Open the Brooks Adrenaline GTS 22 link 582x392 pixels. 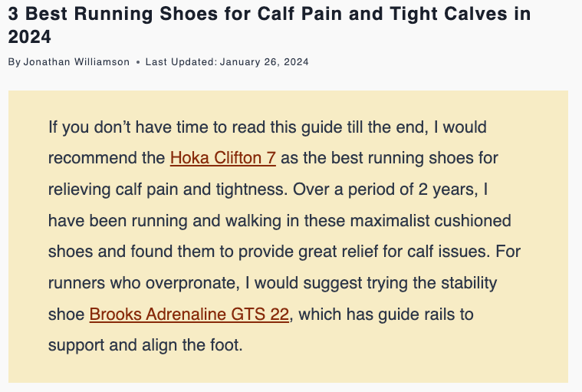coord(189,314)
